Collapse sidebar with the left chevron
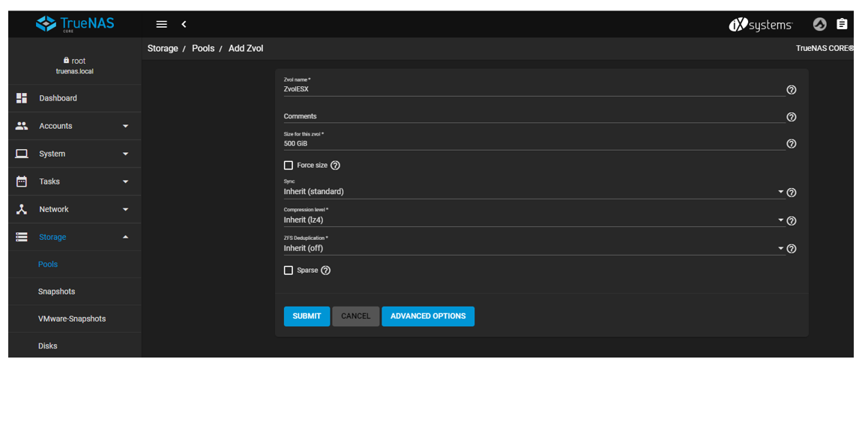 pos(184,24)
